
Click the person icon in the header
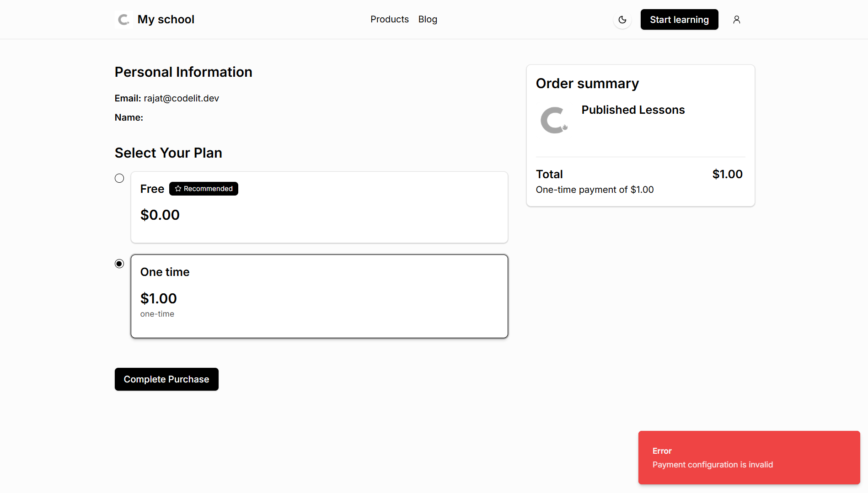[736, 20]
